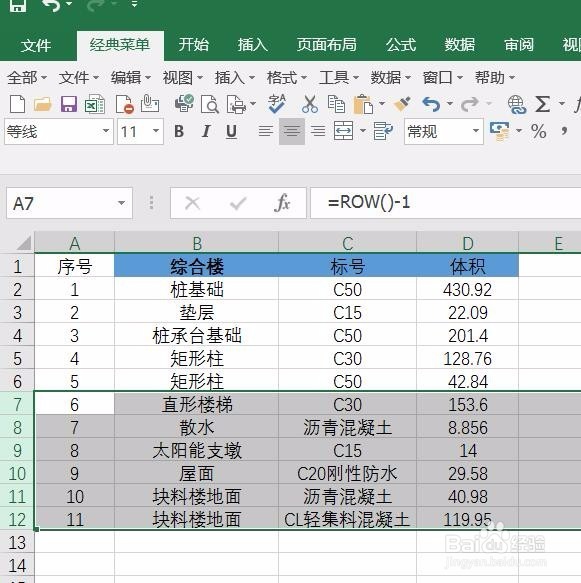Open the 帮助 classic menu
This screenshot has height=583, width=581.
[494, 78]
